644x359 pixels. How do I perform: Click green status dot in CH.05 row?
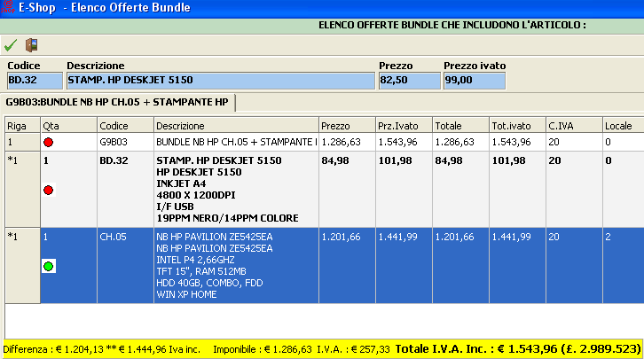click(49, 266)
